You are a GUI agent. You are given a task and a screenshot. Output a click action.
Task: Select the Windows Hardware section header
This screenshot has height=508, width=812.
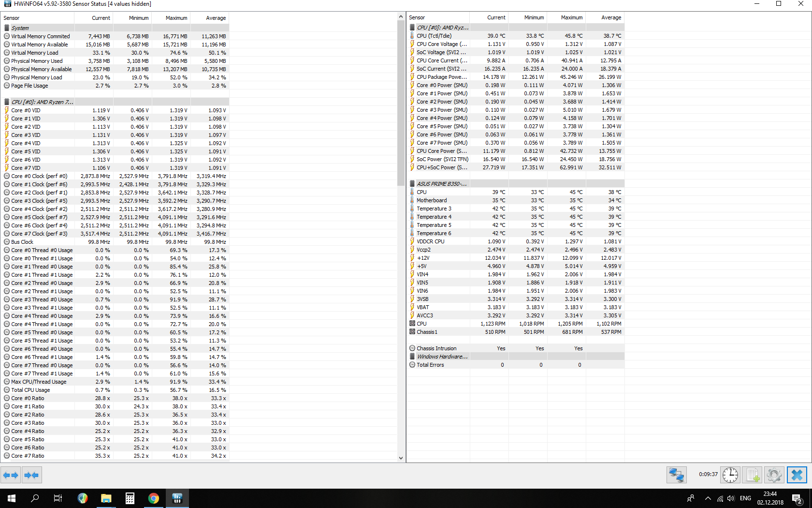tap(516, 357)
